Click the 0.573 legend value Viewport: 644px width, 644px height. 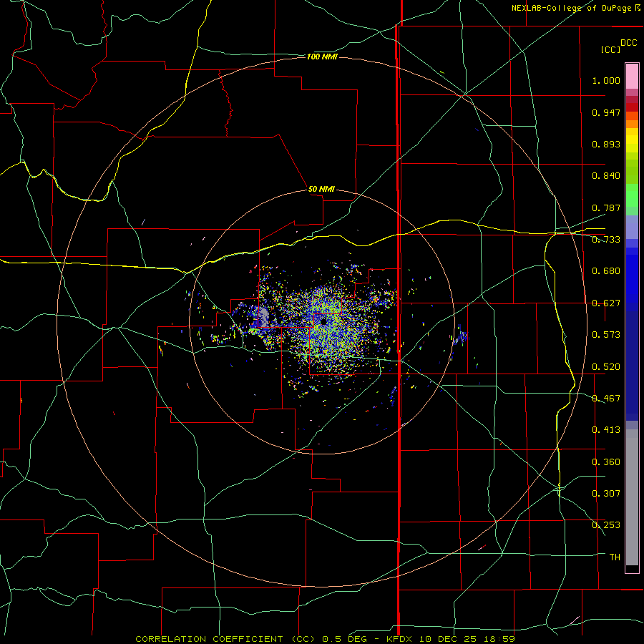(606, 335)
